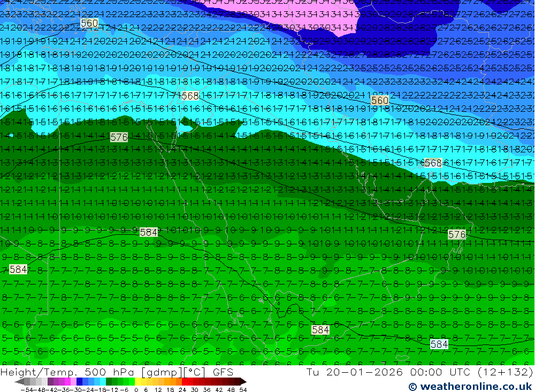Pick the orange swatch above legend value 18

tap(173, 382)
